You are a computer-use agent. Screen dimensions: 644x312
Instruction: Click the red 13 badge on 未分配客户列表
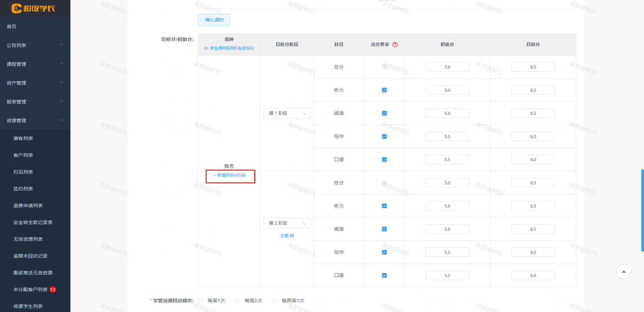point(53,289)
